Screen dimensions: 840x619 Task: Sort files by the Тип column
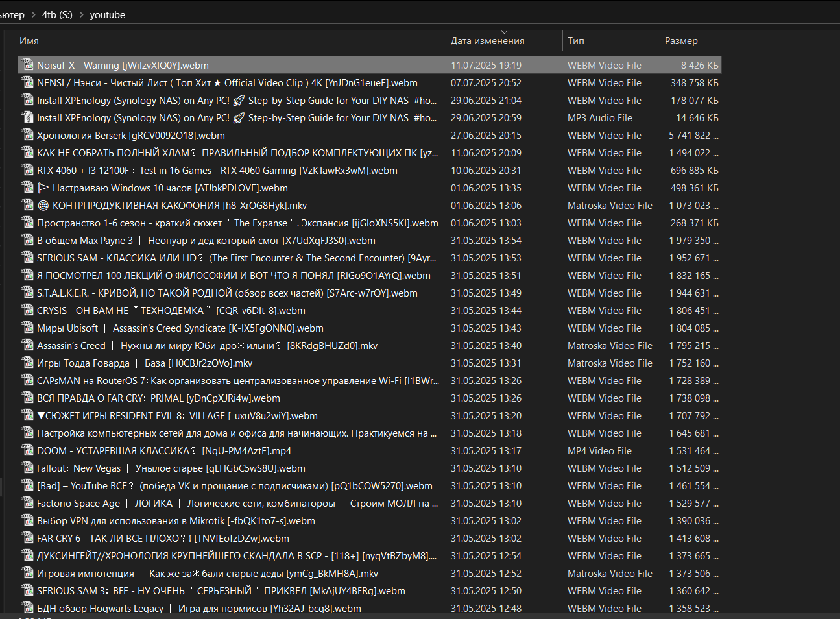tap(576, 40)
